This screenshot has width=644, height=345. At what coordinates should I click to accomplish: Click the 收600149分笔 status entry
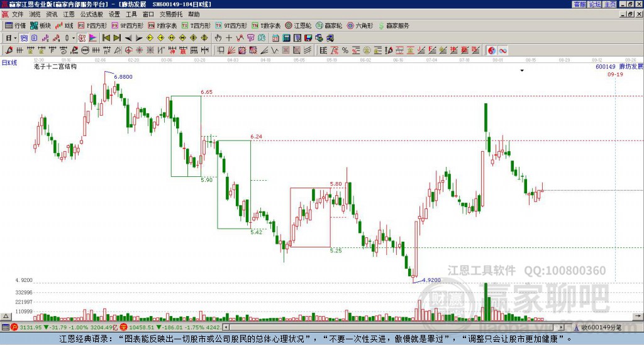point(601,327)
